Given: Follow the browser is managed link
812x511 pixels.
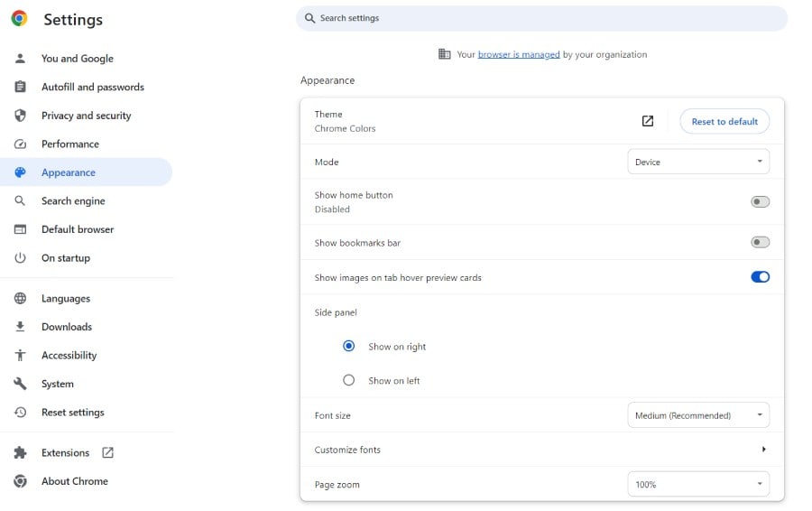Looking at the screenshot, I should coord(519,54).
